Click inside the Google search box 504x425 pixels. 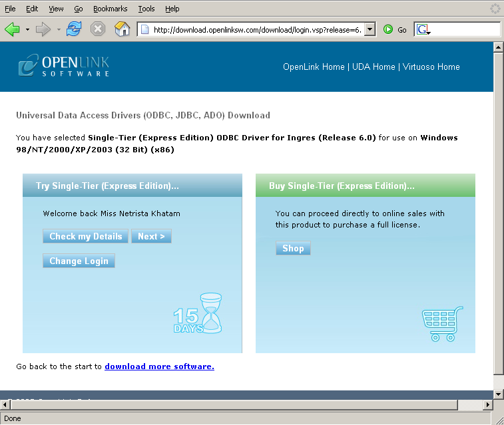pyautogui.click(x=465, y=29)
